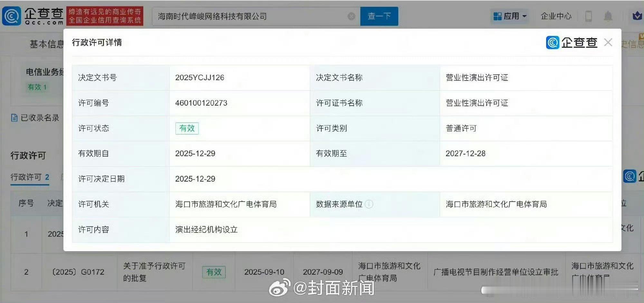Click the 有效期至 date 2027-12-28
644x303 pixels.
pyautogui.click(x=466, y=154)
